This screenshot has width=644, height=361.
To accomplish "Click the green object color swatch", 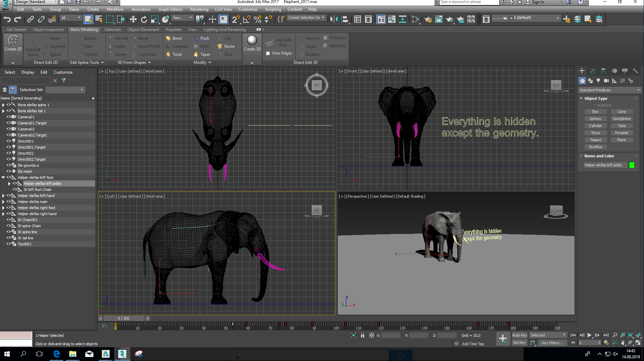I will click(x=632, y=165).
